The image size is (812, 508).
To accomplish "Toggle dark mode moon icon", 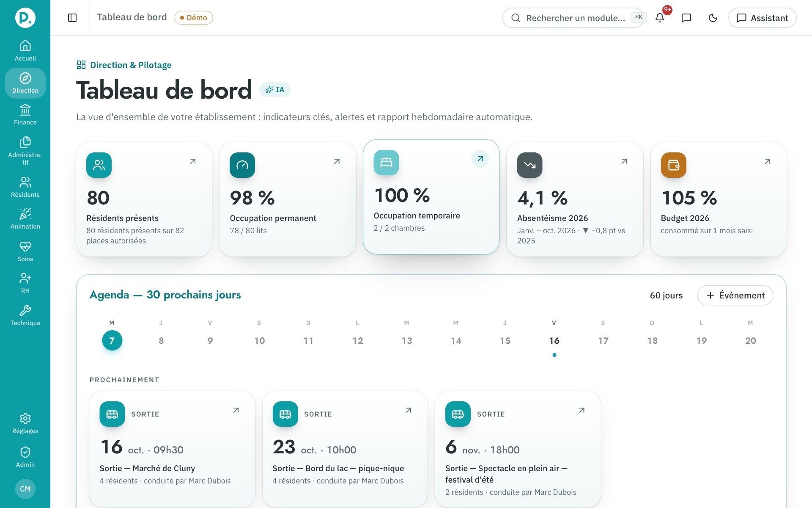I will click(x=713, y=18).
